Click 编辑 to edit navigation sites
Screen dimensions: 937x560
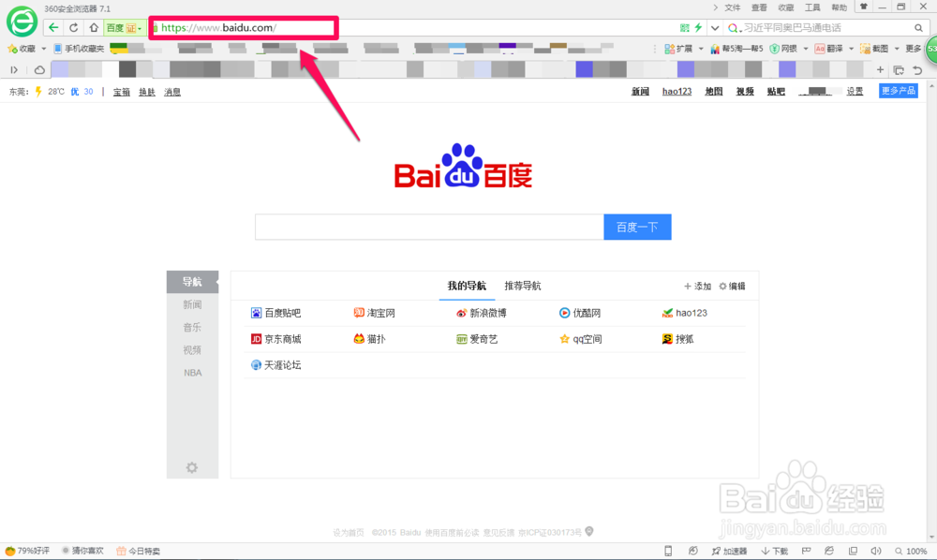tap(732, 287)
